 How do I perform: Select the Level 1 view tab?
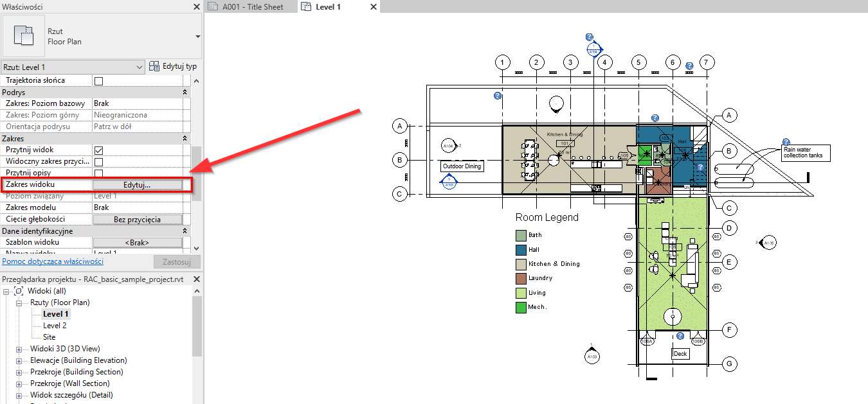click(328, 7)
